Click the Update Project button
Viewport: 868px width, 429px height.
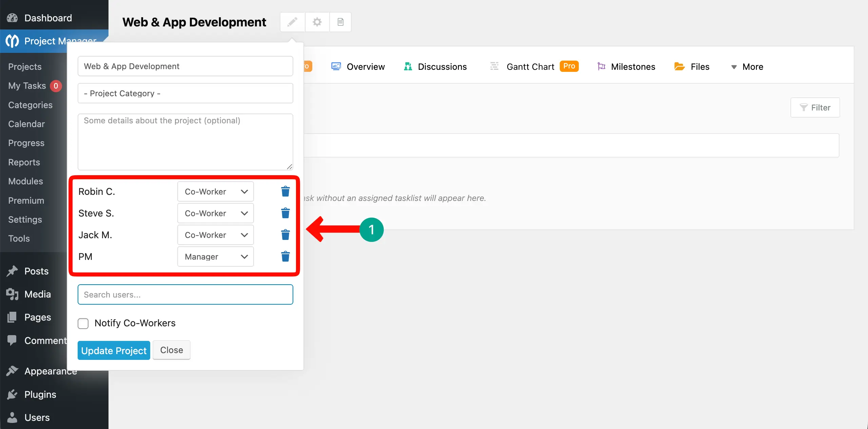tap(114, 350)
